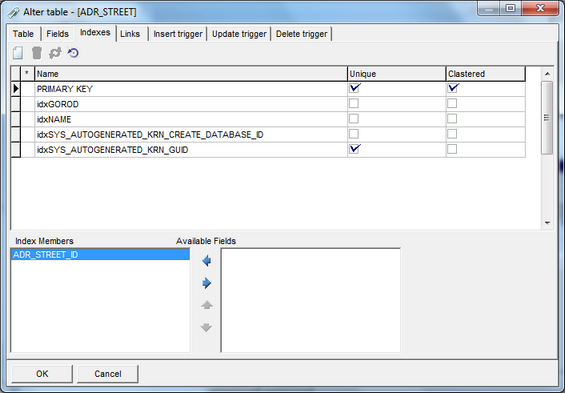Select the idxGOROD index row

191,104
